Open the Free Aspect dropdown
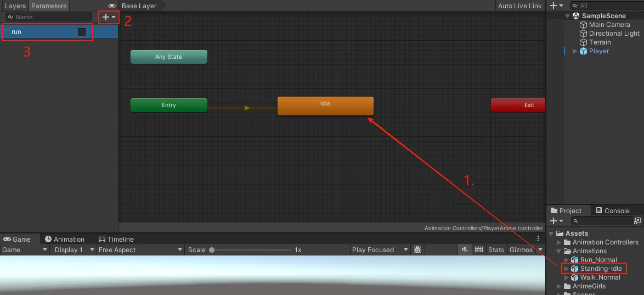The height and width of the screenshot is (295, 644). 140,250
